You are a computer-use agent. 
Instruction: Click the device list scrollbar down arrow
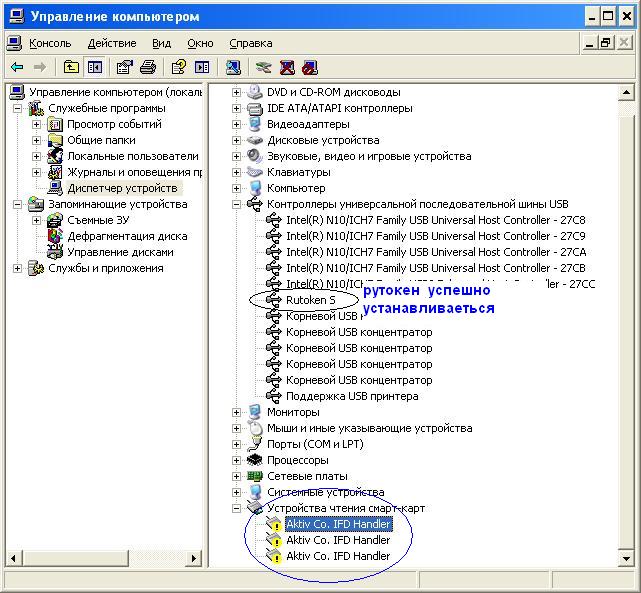(x=625, y=558)
